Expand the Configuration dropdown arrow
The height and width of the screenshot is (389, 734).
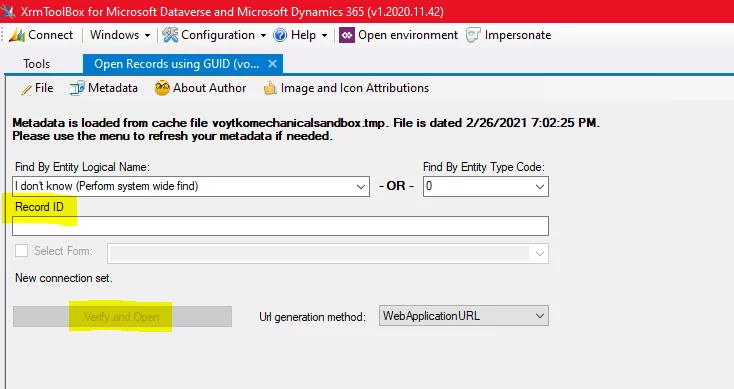click(x=263, y=35)
